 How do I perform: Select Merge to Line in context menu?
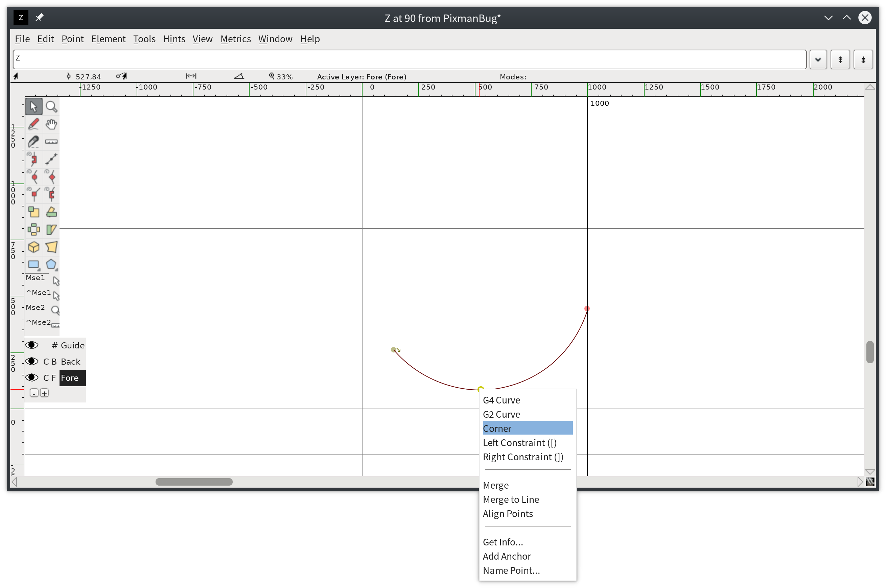coord(511,499)
